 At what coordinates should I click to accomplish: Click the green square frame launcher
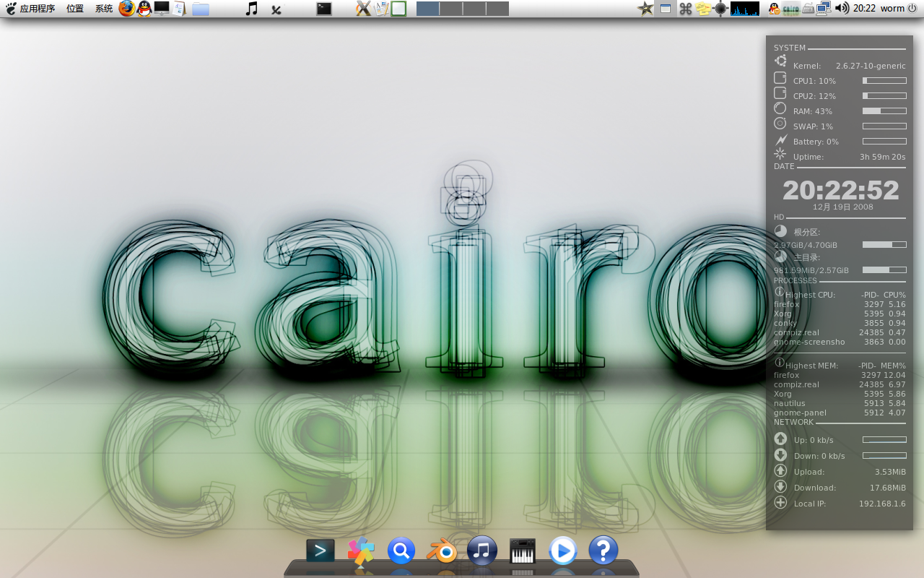point(398,9)
